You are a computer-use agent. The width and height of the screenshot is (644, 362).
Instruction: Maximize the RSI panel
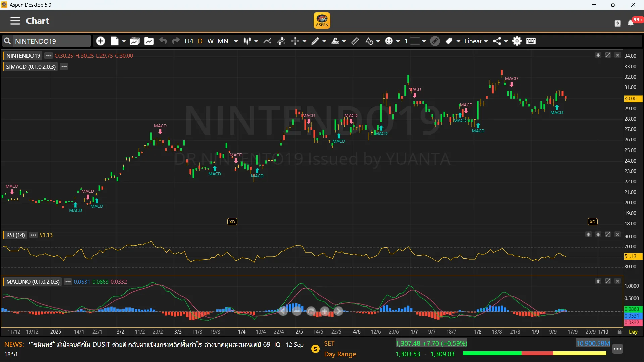[x=608, y=235]
